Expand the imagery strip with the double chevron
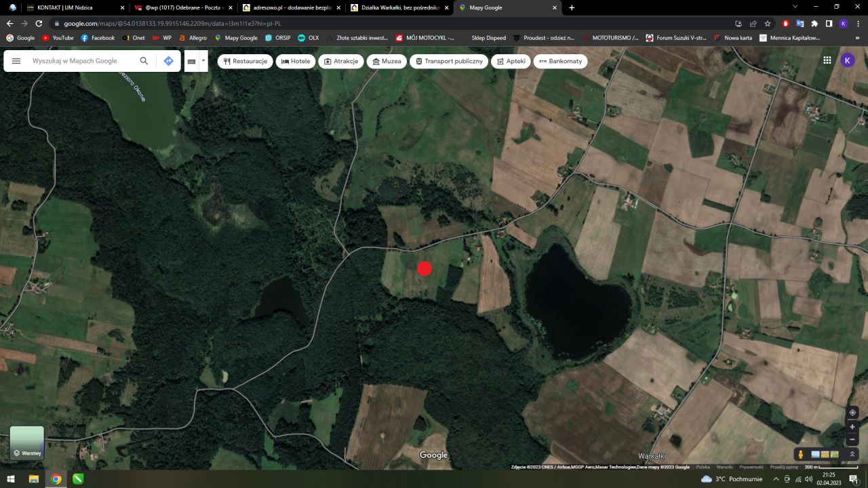 click(853, 454)
